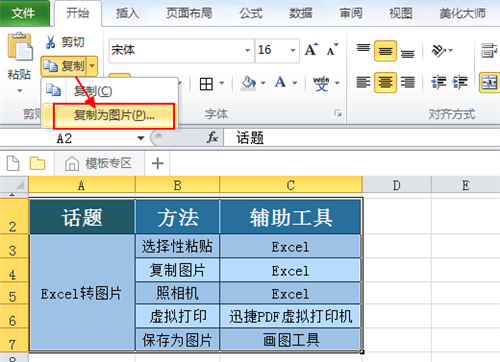Click the new blank document icon
500x362 pixels.
coord(13,163)
